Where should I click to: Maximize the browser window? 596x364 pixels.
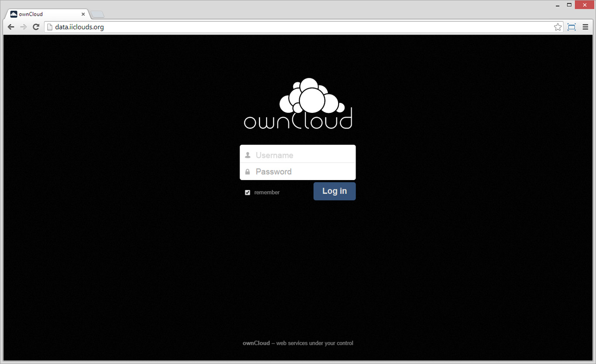click(569, 5)
